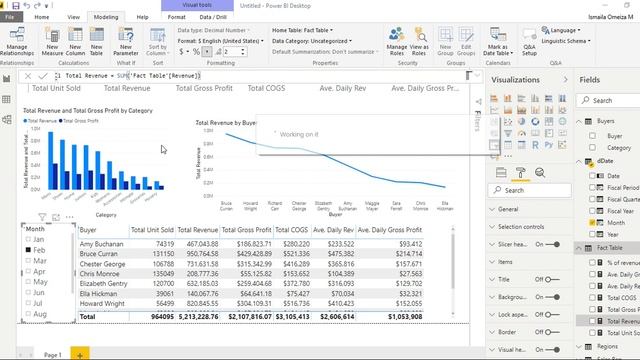
Task: Open Q&A Setup
Action: point(529,41)
